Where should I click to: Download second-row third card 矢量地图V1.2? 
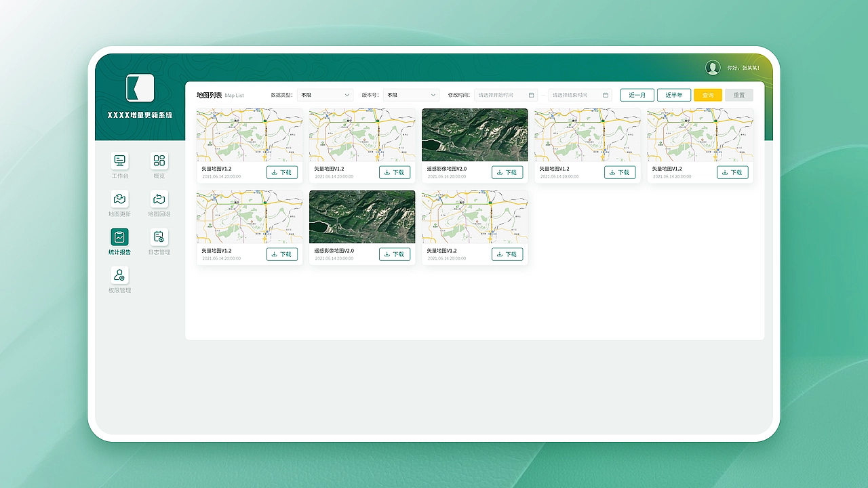tap(507, 254)
